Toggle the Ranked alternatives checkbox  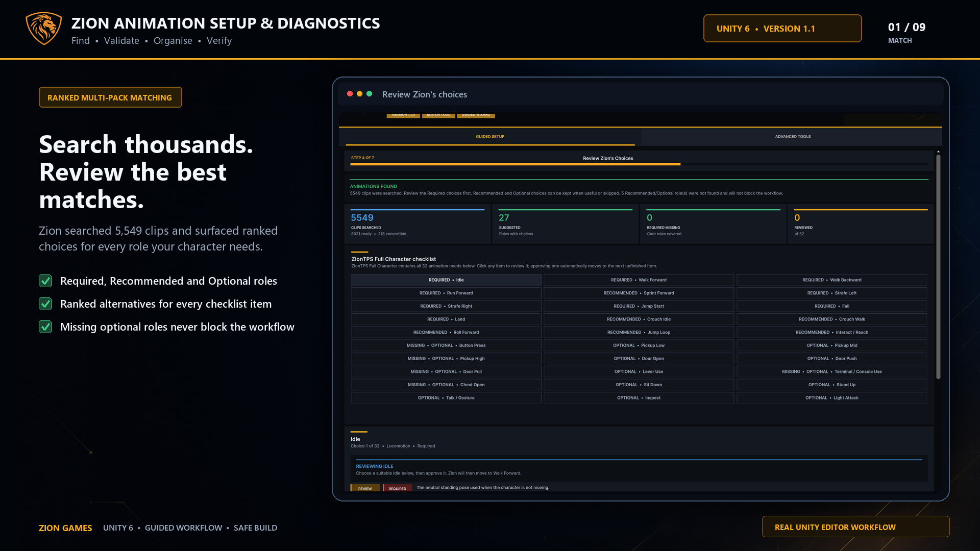[45, 304]
